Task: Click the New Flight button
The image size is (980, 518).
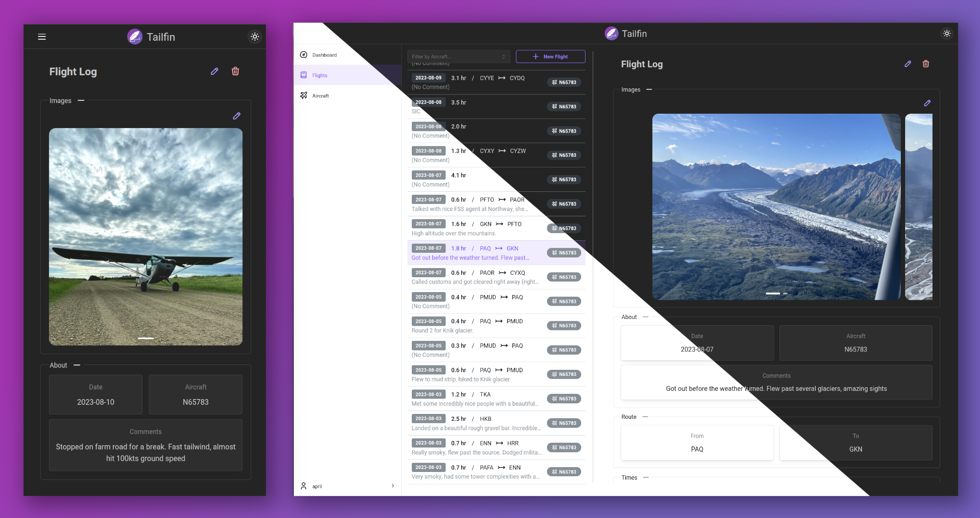Action: [x=550, y=57]
